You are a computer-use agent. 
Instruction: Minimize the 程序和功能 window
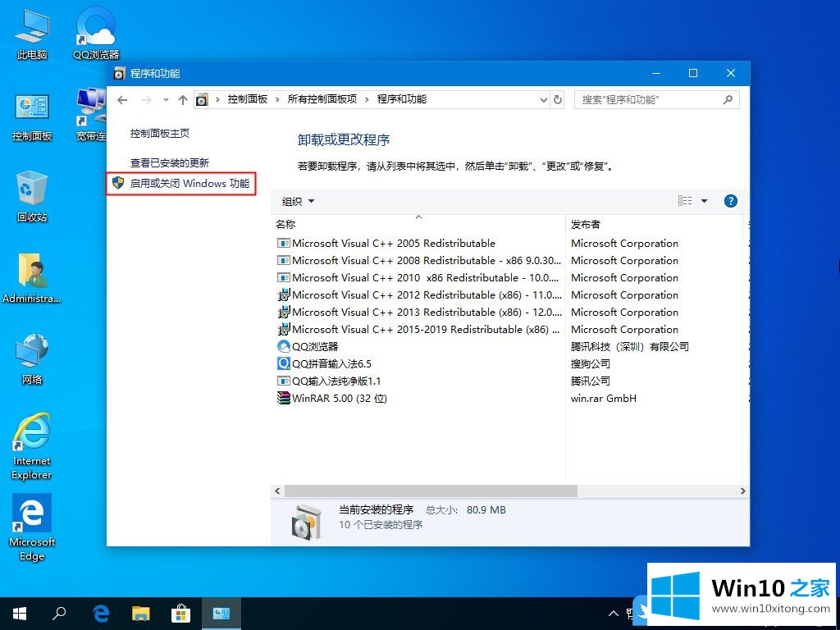point(656,73)
